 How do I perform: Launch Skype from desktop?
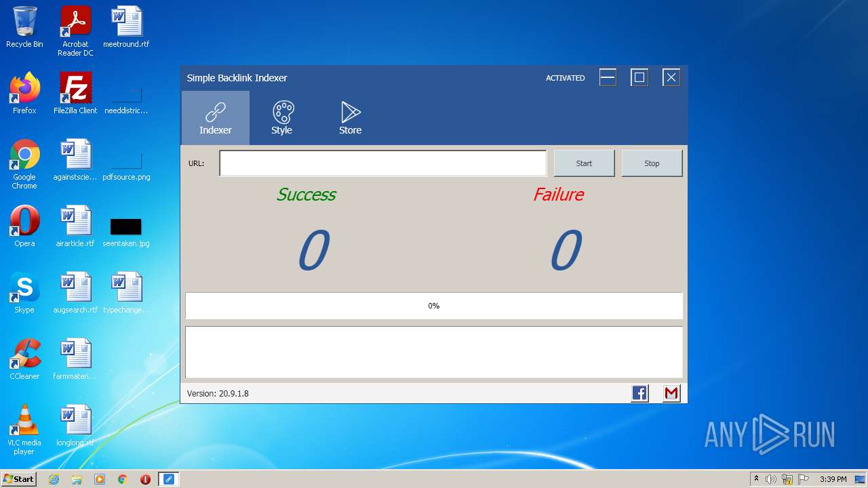pos(24,293)
